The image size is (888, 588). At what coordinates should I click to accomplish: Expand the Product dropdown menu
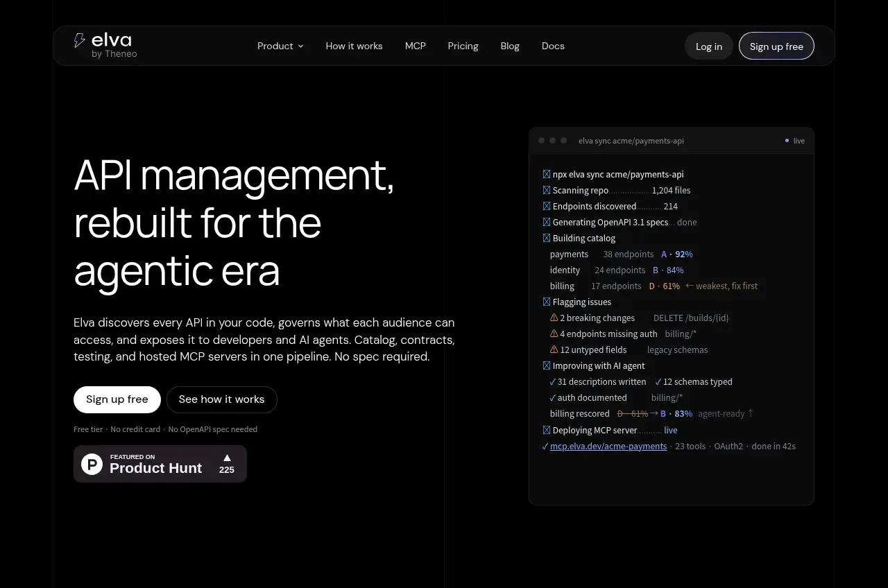point(280,46)
